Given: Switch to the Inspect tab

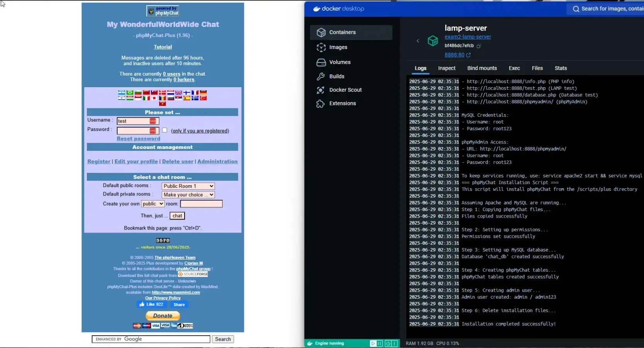Looking at the screenshot, I should click(447, 68).
